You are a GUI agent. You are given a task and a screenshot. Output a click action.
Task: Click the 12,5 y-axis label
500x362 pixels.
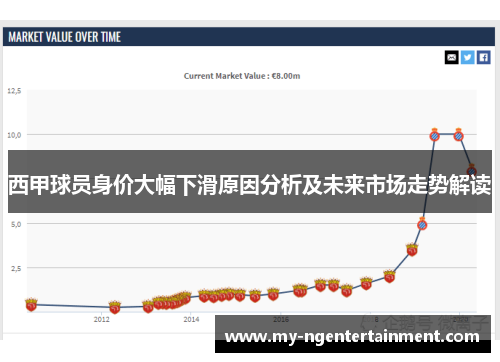click(x=14, y=91)
